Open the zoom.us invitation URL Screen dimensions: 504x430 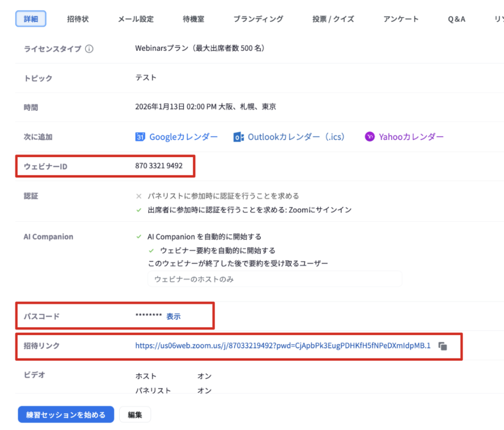pyautogui.click(x=283, y=346)
